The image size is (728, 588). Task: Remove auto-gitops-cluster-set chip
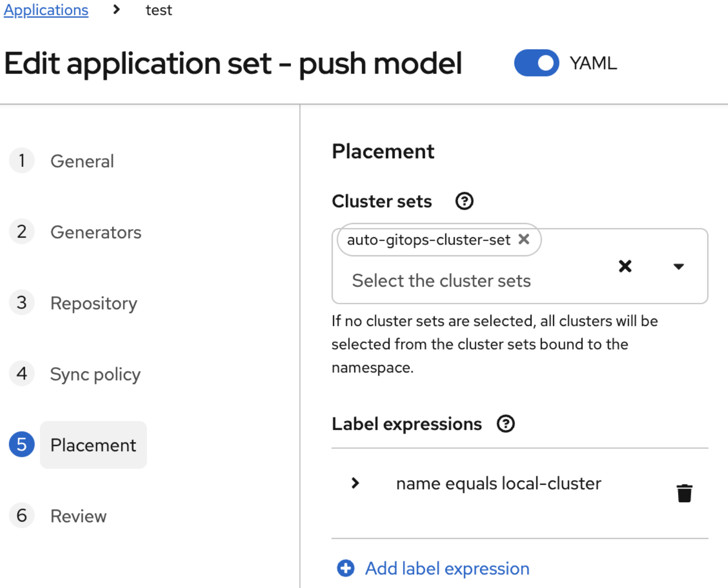point(524,239)
